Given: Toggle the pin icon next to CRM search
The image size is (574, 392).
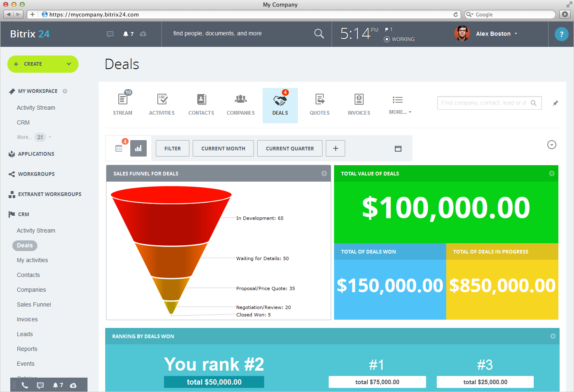Looking at the screenshot, I should (555, 103).
